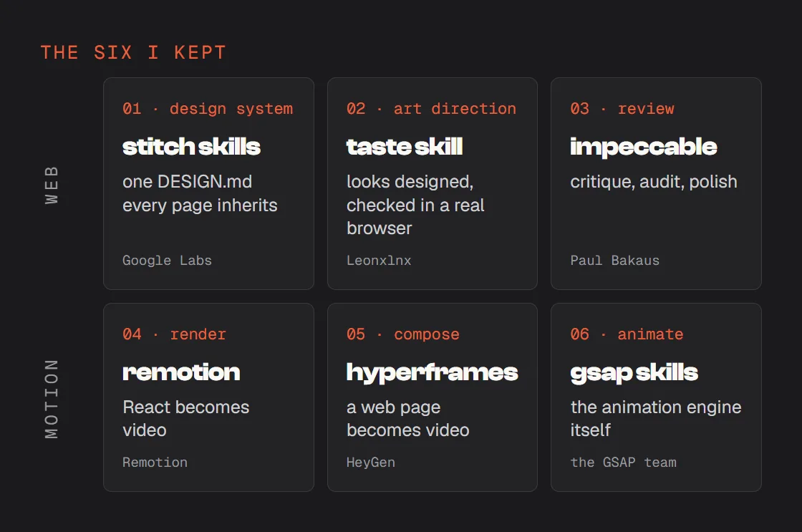Click 'the GSAP team' author credit
The width and height of the screenshot is (802, 532).
point(623,463)
